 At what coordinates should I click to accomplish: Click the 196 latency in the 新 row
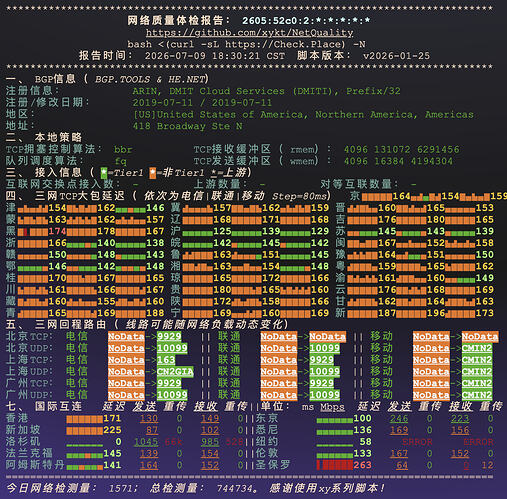pos(436,313)
